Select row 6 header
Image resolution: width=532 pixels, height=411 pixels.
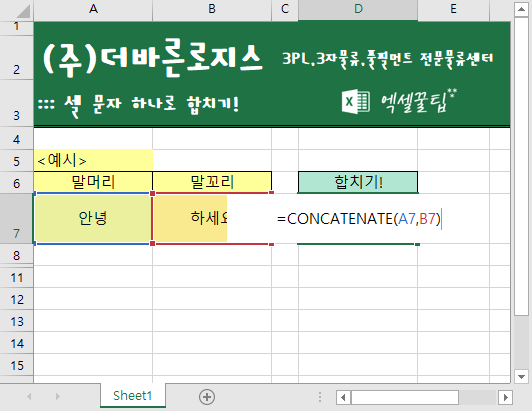16,183
